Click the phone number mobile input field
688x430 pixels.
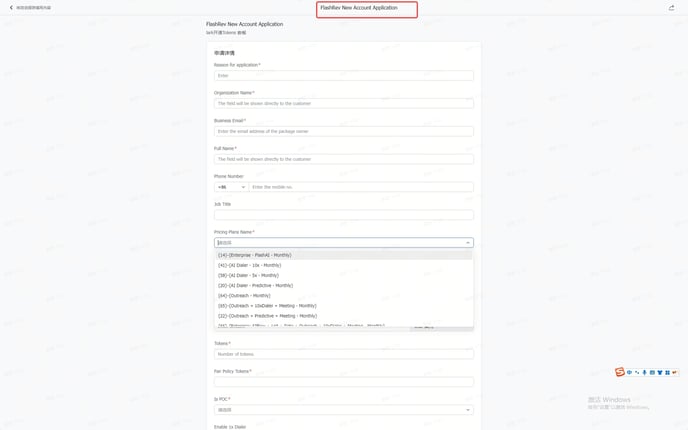(x=361, y=187)
